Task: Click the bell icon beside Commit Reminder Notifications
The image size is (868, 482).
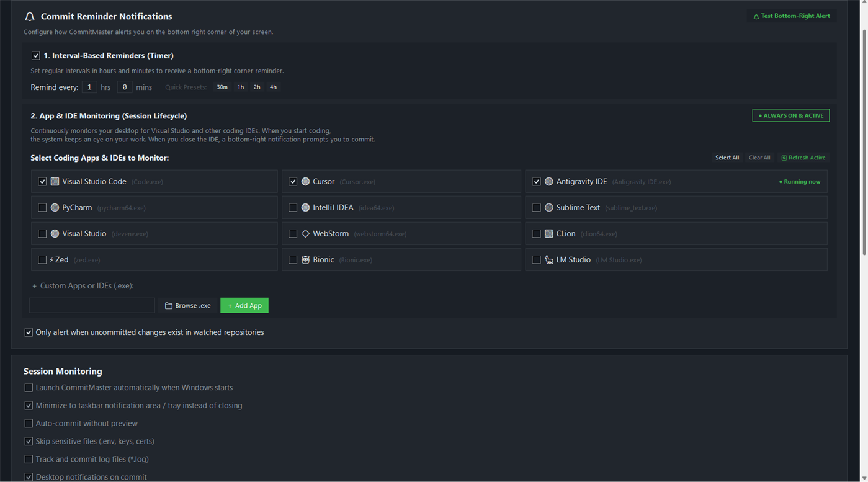Action: (29, 17)
